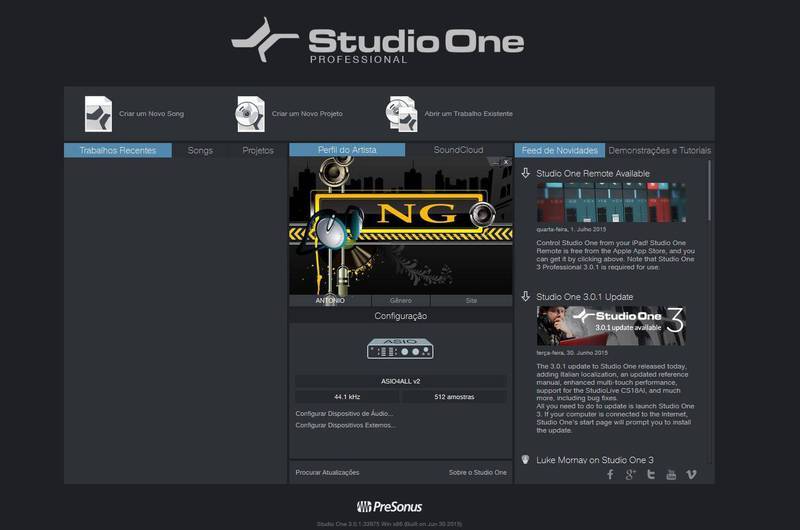Click download arrow beside Studio One 3.0.1 Update
This screenshot has width=800, height=530.
click(526, 296)
